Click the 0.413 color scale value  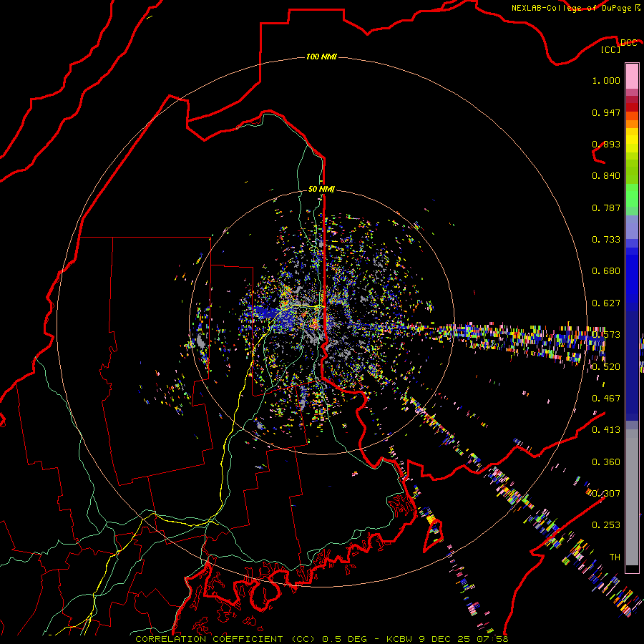pos(606,430)
